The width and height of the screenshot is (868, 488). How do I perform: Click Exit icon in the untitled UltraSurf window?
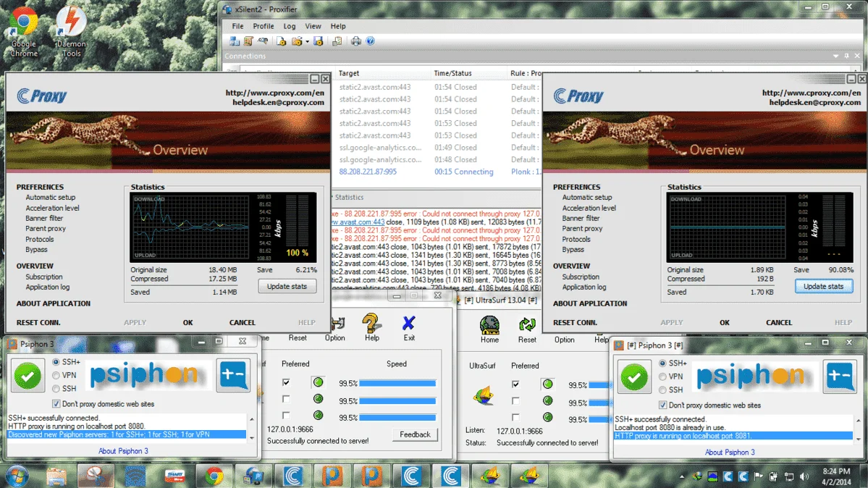[x=408, y=327]
